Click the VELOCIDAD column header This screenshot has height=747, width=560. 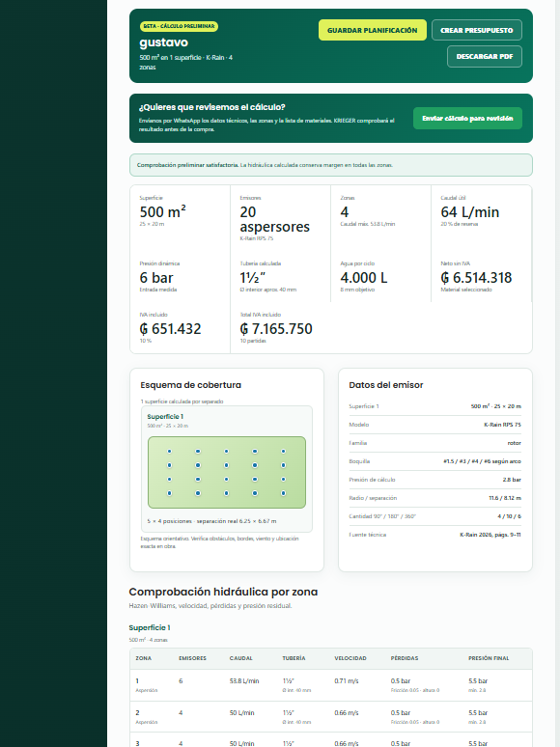coord(350,658)
